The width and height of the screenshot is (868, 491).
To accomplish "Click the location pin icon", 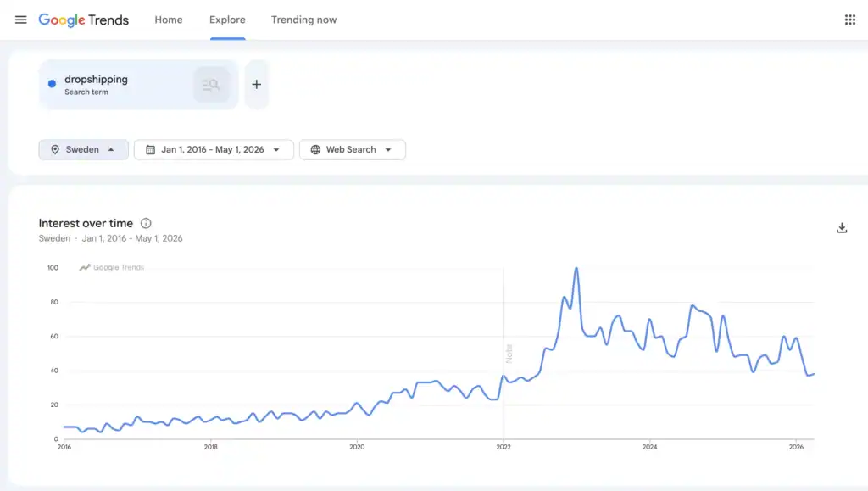I will (55, 149).
